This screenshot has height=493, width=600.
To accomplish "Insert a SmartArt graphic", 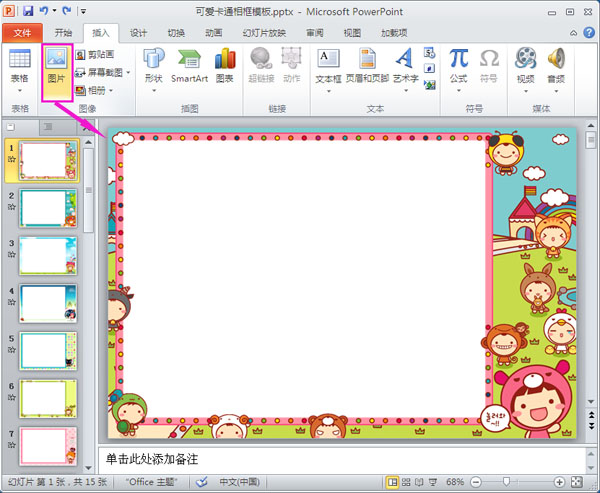I will pos(189,66).
